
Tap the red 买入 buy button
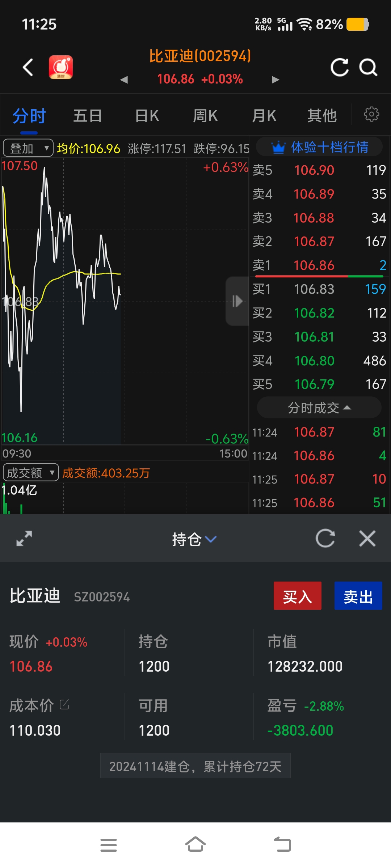pyautogui.click(x=298, y=596)
